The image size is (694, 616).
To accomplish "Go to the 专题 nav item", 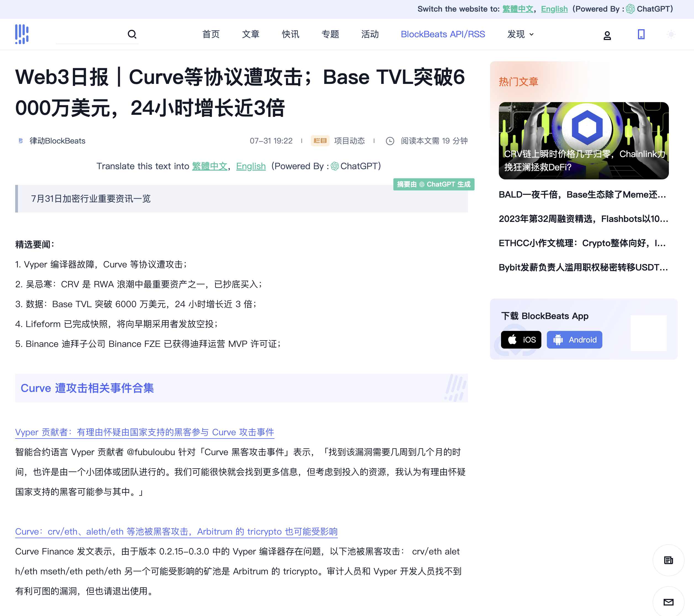I will 330,34.
